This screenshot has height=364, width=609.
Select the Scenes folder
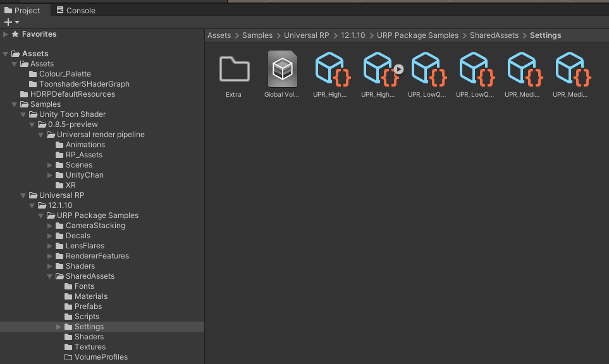click(x=74, y=165)
